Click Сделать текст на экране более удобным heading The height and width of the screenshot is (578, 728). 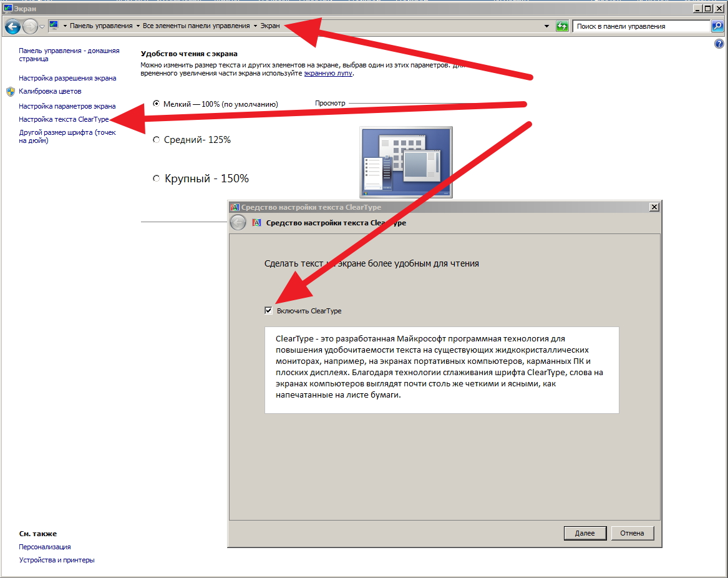pyautogui.click(x=371, y=263)
